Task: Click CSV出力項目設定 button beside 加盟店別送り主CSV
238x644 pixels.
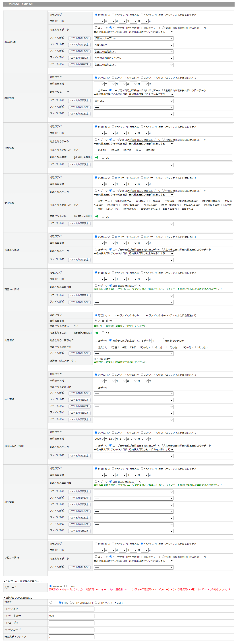Action: click(79, 65)
